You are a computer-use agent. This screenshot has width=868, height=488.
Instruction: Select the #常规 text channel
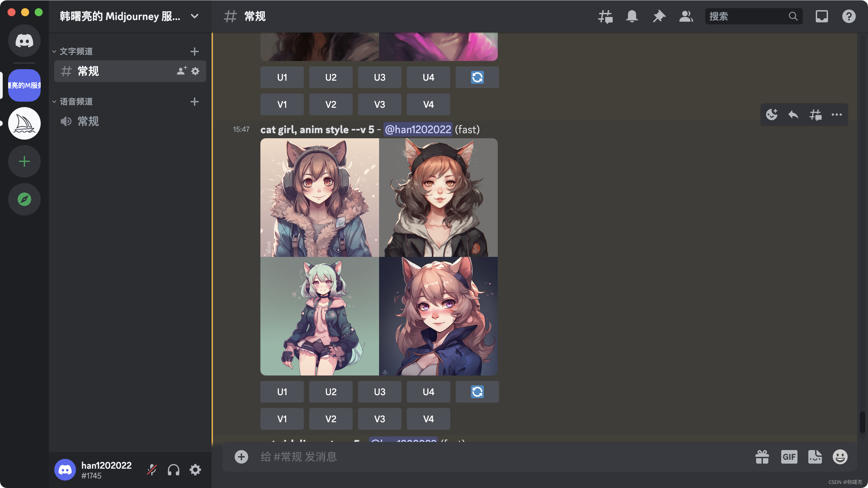pyautogui.click(x=88, y=71)
